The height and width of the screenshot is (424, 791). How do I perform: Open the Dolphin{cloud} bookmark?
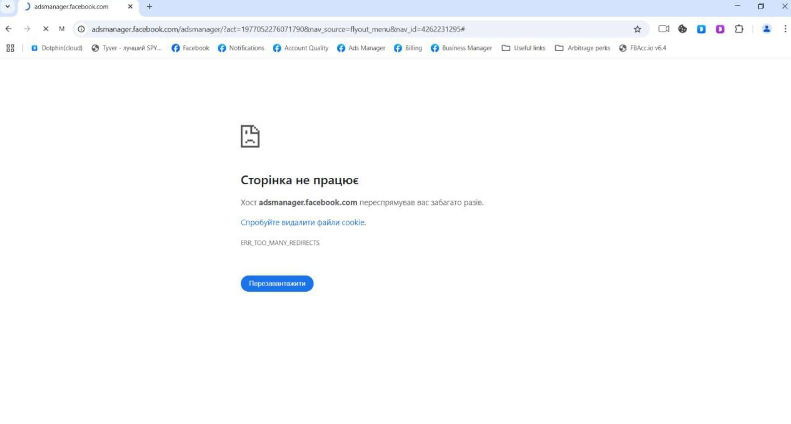(x=57, y=48)
